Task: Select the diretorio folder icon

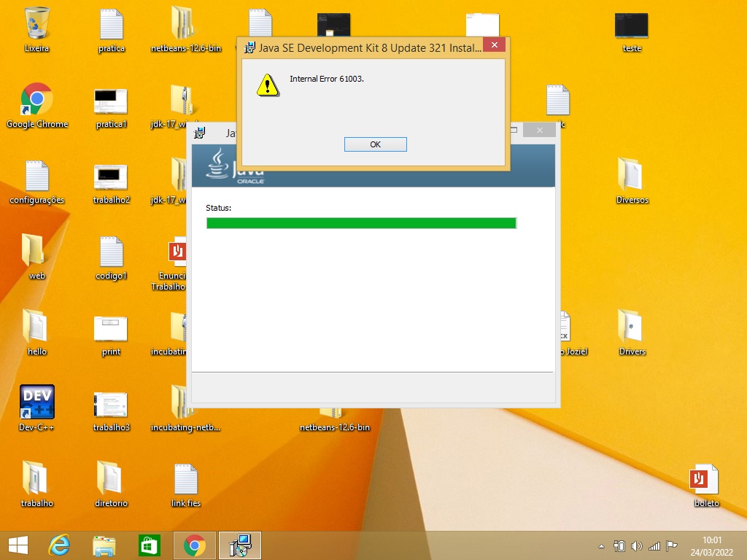Action: point(111,484)
